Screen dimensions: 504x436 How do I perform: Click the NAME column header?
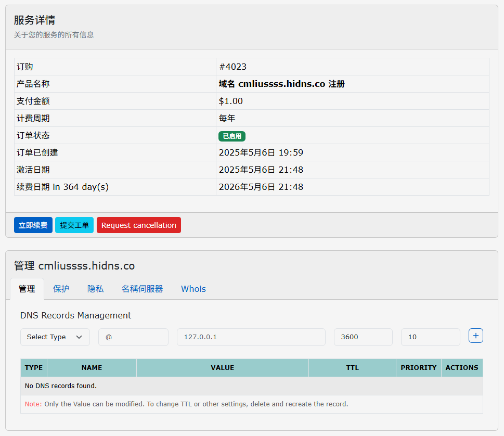click(x=92, y=368)
